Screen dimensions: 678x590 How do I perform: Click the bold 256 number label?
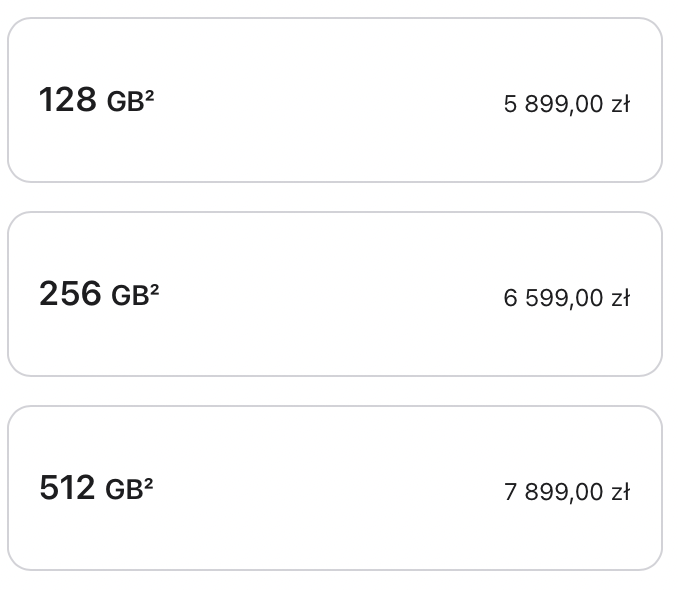coord(70,293)
